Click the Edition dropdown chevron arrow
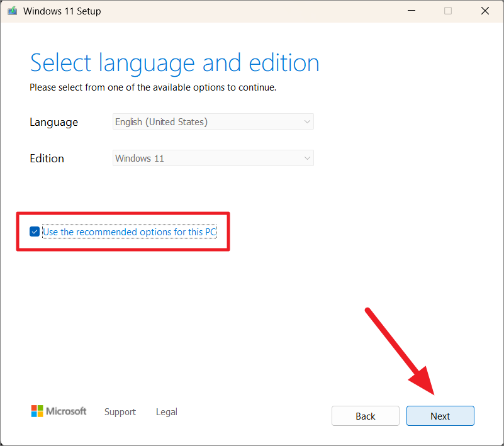504x446 pixels. pyautogui.click(x=307, y=158)
